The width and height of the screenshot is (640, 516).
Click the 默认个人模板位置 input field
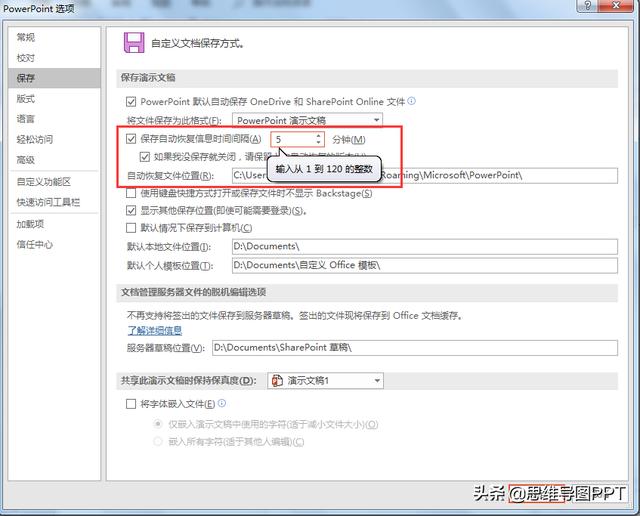click(x=424, y=265)
